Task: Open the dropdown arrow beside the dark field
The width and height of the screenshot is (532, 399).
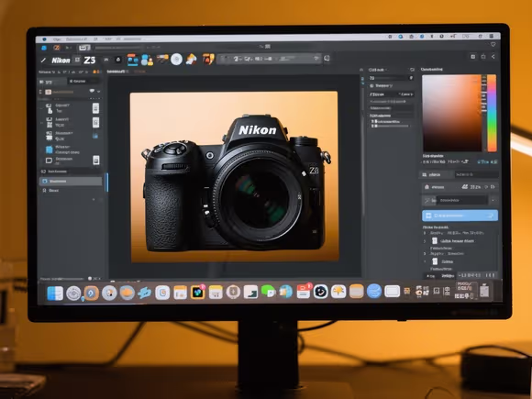Action: click(x=493, y=200)
